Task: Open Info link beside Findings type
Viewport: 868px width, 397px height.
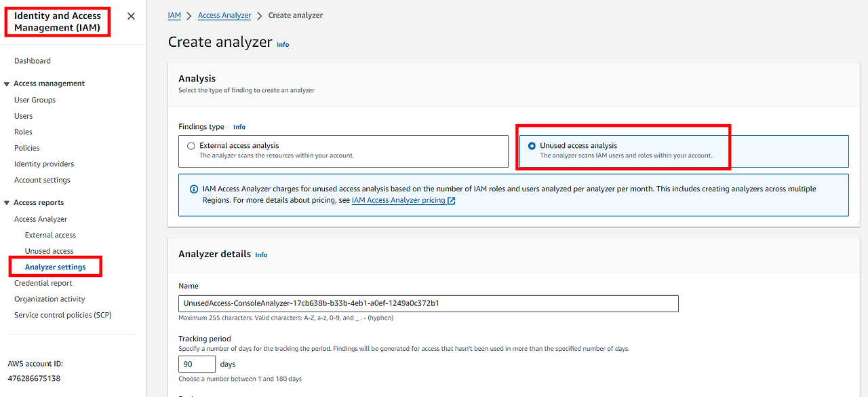Action: click(x=239, y=127)
